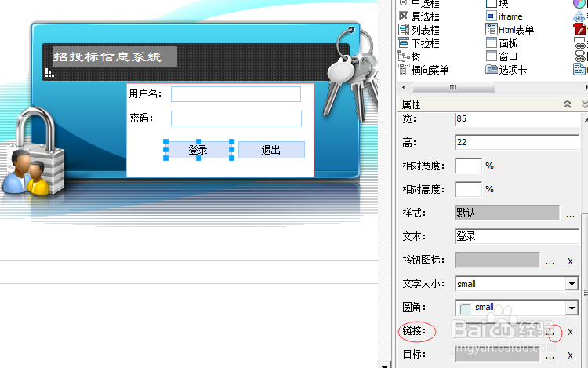Screen dimensions: 588x368
Task: Select the 单选框 radio component
Action: click(419, 4)
